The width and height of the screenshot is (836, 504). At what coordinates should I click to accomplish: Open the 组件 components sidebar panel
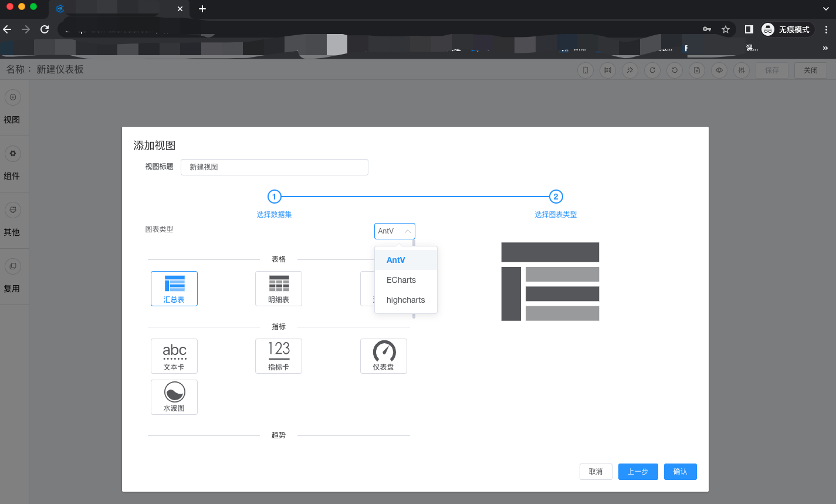[12, 164]
